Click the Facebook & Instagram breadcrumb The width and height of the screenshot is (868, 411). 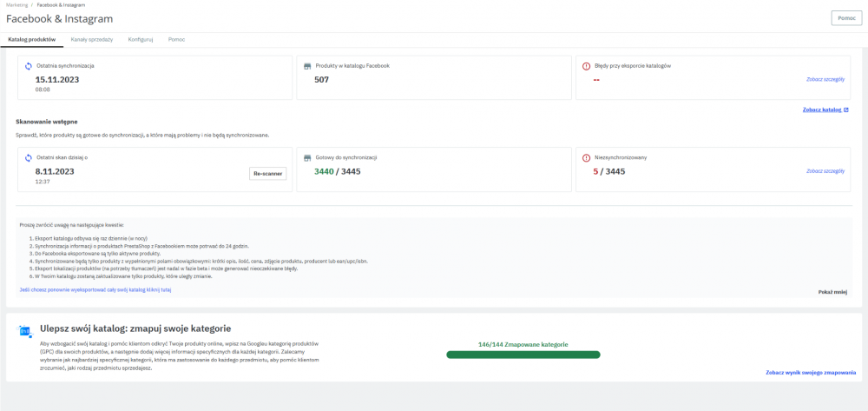pyautogui.click(x=61, y=4)
